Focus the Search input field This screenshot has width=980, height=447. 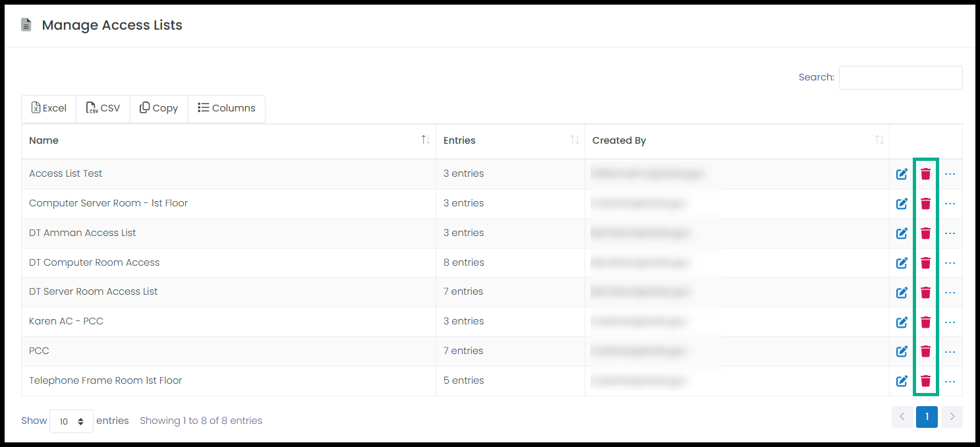pos(900,78)
